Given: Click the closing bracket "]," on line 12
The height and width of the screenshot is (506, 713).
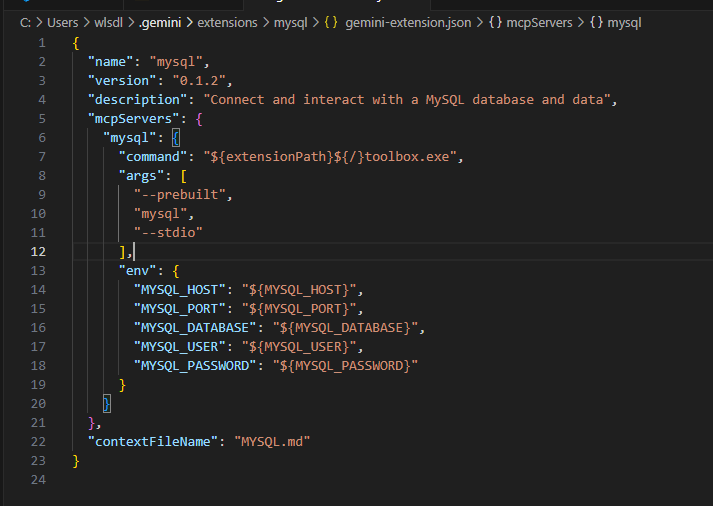Looking at the screenshot, I should pos(126,252).
